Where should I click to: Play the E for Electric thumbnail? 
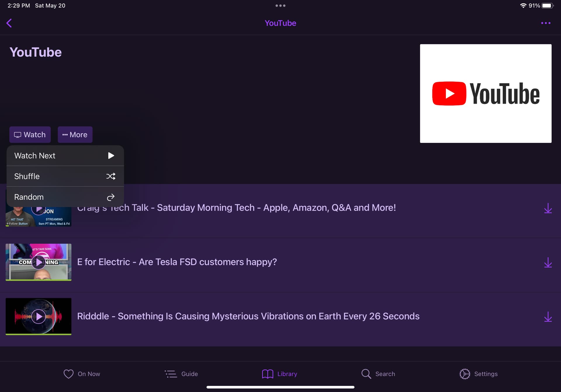click(39, 262)
